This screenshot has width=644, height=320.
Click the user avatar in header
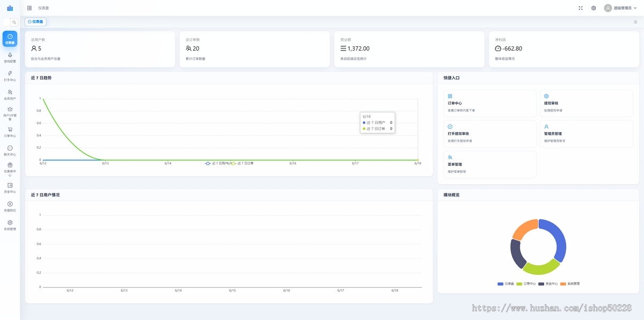tap(608, 8)
